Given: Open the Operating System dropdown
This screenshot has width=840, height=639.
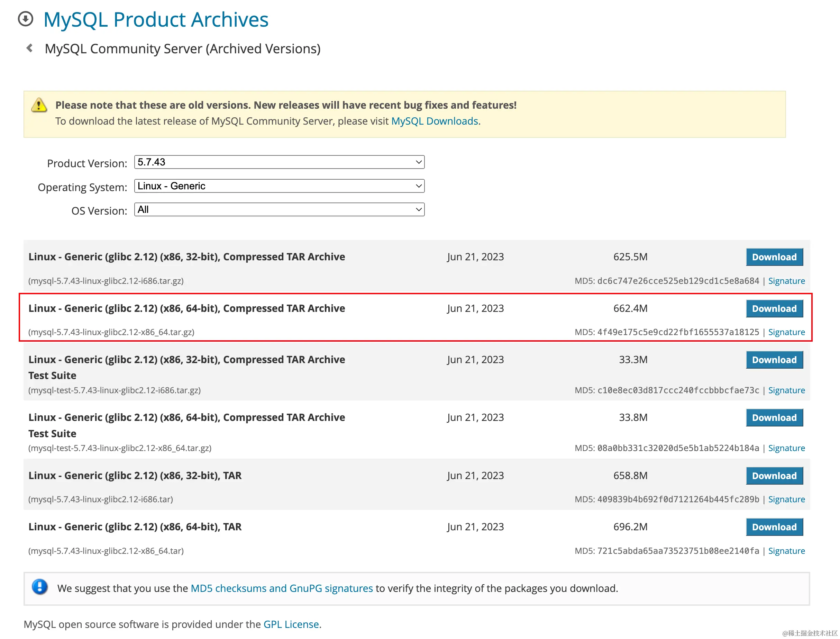Looking at the screenshot, I should [279, 186].
